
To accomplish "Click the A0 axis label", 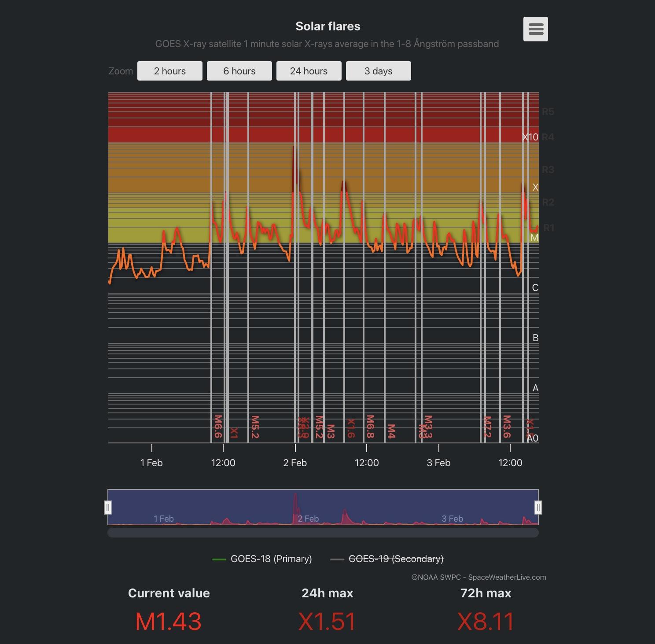I will [x=533, y=438].
